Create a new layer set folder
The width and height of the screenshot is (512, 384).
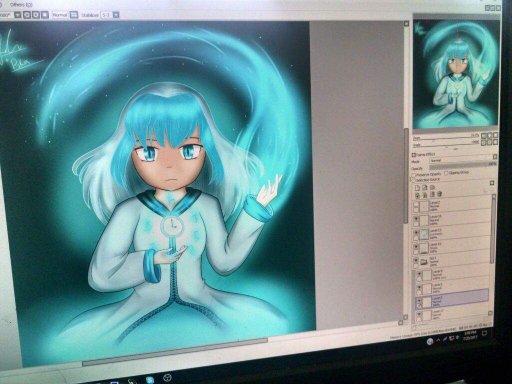point(432,188)
